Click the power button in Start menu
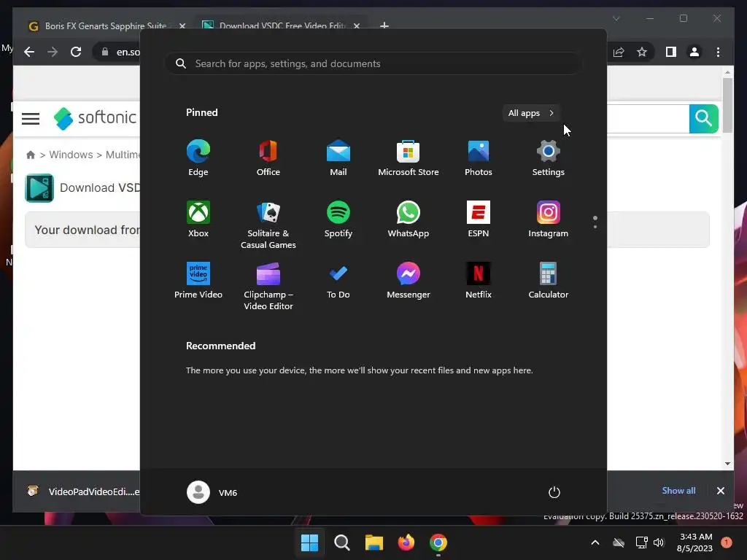Viewport: 747px width, 560px height. click(x=554, y=492)
